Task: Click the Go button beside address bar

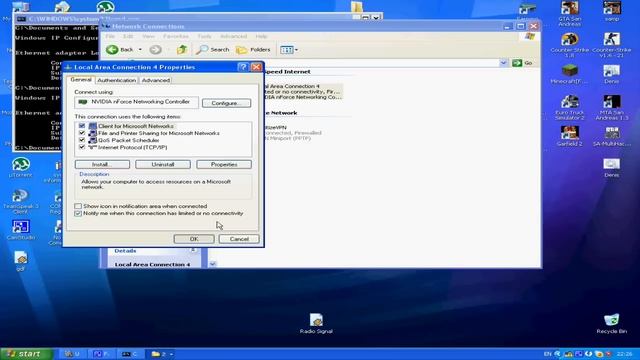Action: [523, 63]
